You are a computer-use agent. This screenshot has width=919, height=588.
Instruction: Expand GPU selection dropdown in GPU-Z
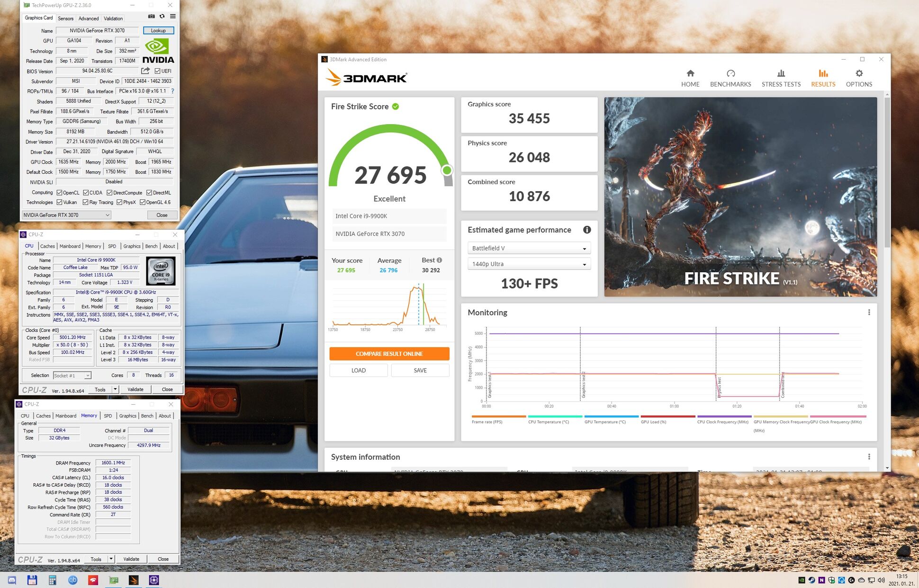click(x=67, y=215)
